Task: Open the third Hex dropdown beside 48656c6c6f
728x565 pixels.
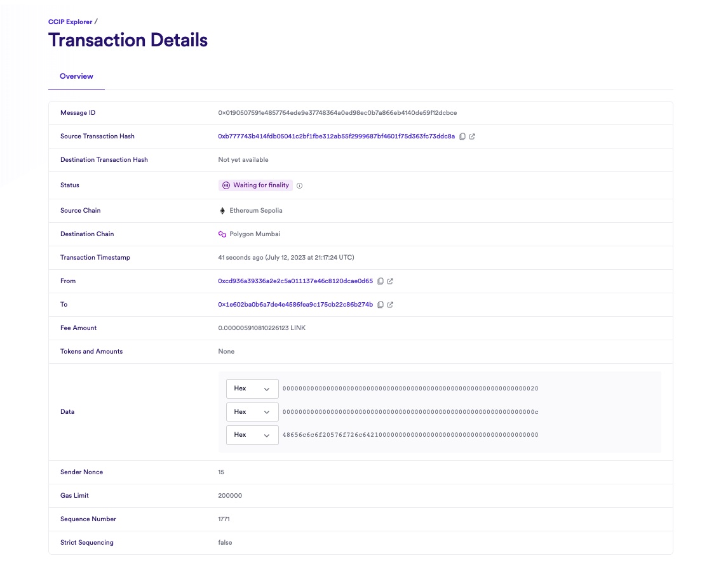Action: coord(252,435)
